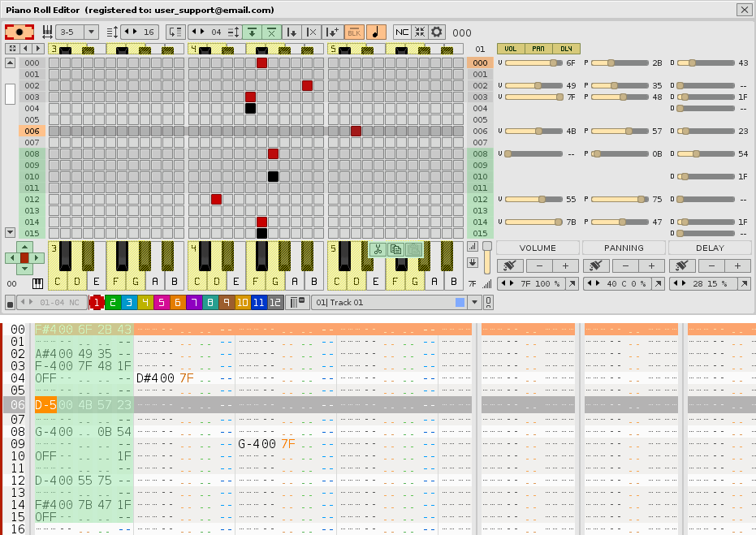The image size is (756, 535).
Task: Click the copy icon over the keyboard
Action: (x=395, y=250)
